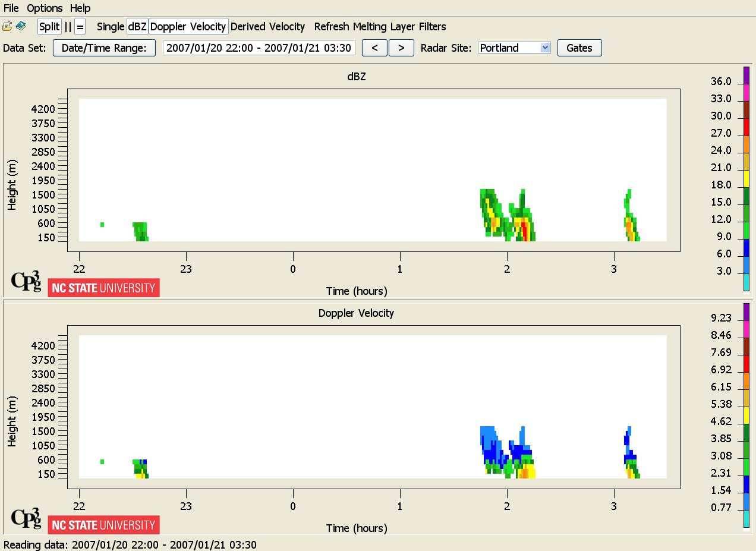Toggle the dBZ plot button

point(137,27)
